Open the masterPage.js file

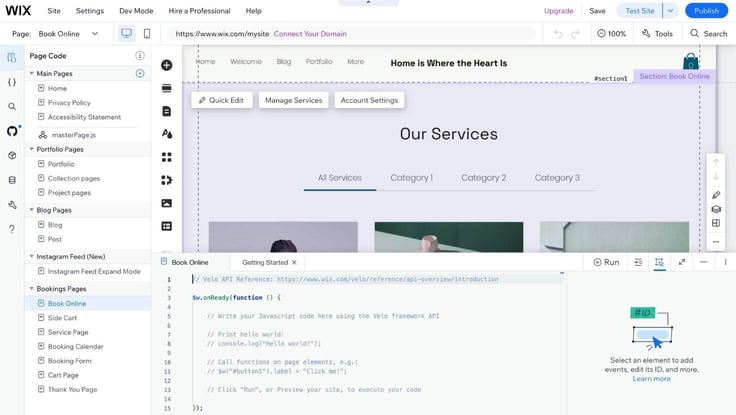point(74,135)
